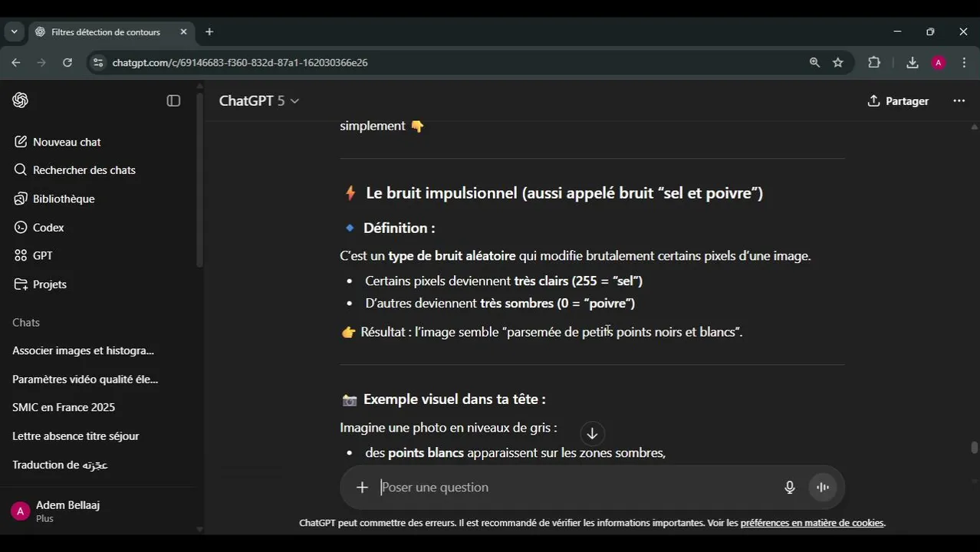Viewport: 980px width, 552px height.
Task: Expand the ChatGPT 5 model selector
Action: pyautogui.click(x=259, y=101)
